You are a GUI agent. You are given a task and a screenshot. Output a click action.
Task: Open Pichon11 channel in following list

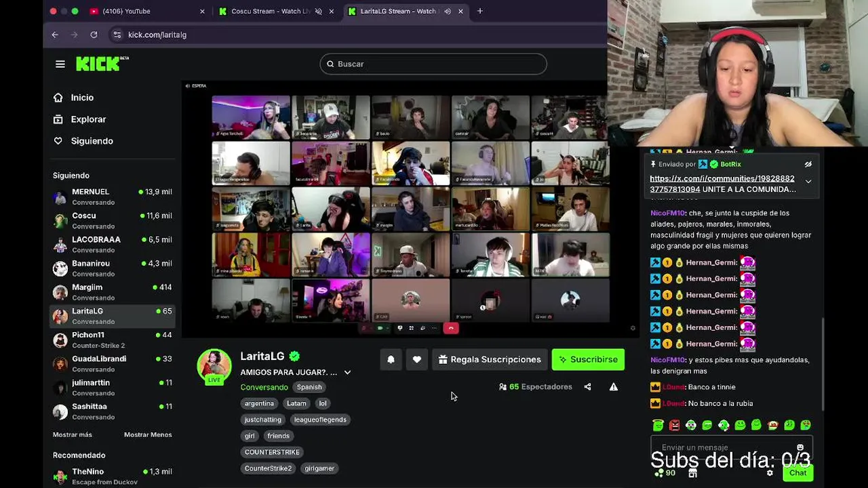[113, 340]
